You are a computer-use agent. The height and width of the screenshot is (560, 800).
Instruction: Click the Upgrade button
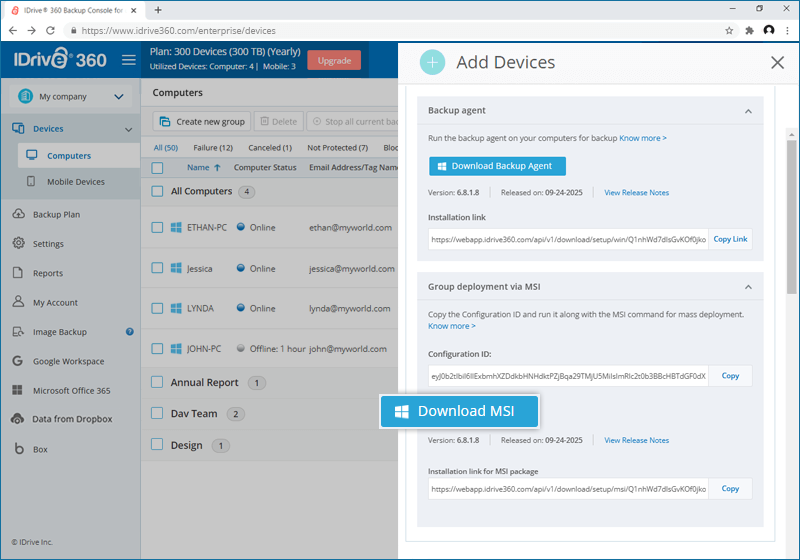coord(334,61)
